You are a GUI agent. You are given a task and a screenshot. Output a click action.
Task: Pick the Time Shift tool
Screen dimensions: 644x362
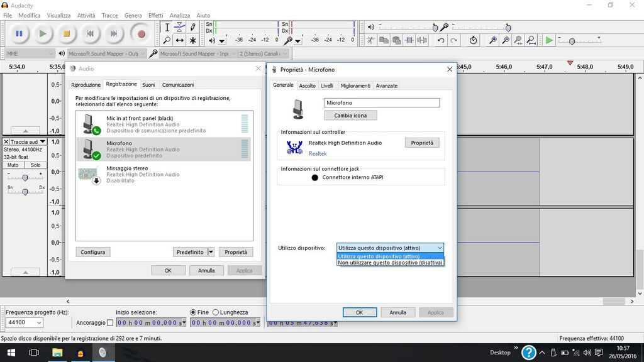pyautogui.click(x=180, y=40)
